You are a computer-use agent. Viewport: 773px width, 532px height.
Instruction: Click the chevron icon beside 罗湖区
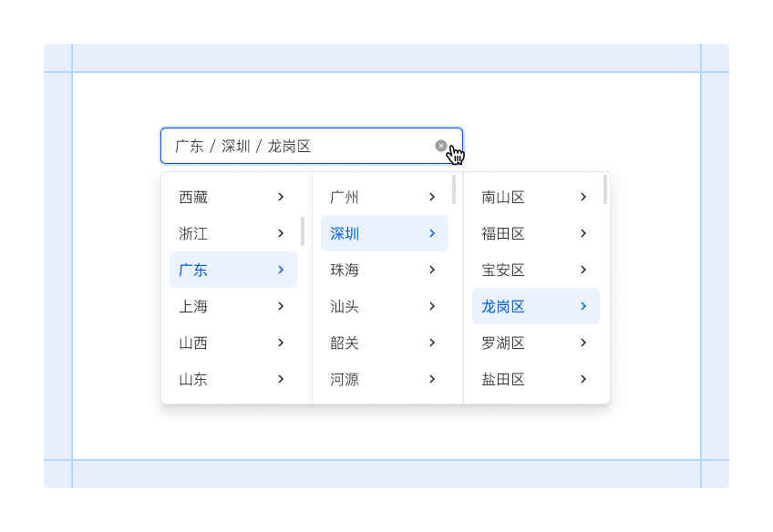(x=583, y=343)
